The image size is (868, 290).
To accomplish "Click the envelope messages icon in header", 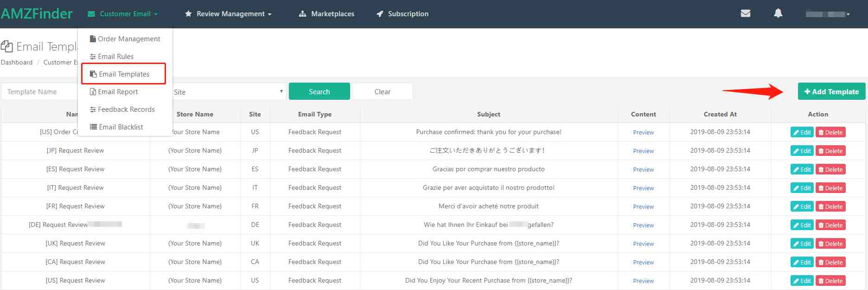I will coord(746,13).
